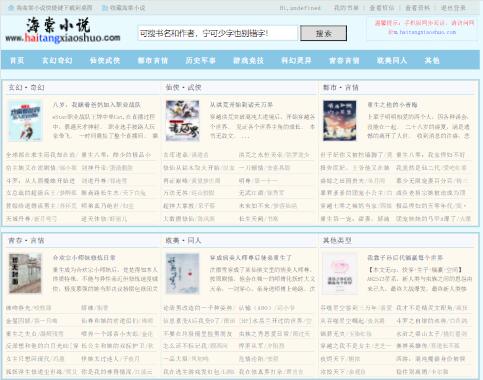The image size is (483, 380).
Task: Open the cover thumbnail in the 耽美·同人 section
Action: point(183,274)
